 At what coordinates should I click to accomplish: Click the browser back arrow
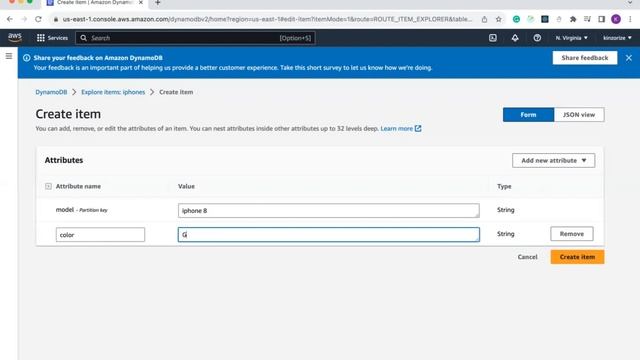[x=10, y=19]
